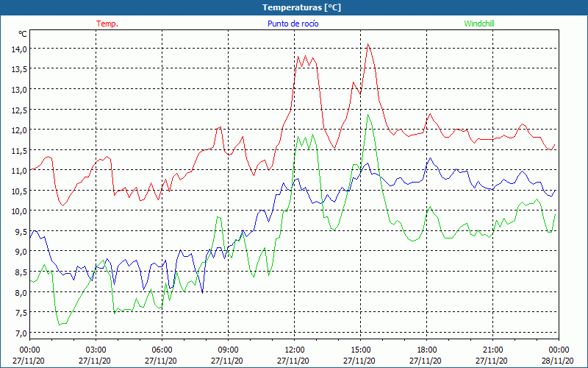This screenshot has width=588, height=368.
Task: Click the 11,5 y-axis value
Action: [x=19, y=150]
